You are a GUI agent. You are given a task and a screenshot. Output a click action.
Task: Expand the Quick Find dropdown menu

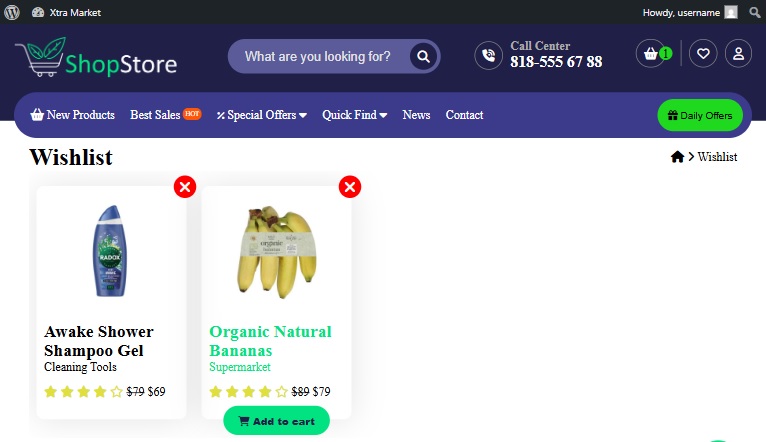click(x=354, y=115)
